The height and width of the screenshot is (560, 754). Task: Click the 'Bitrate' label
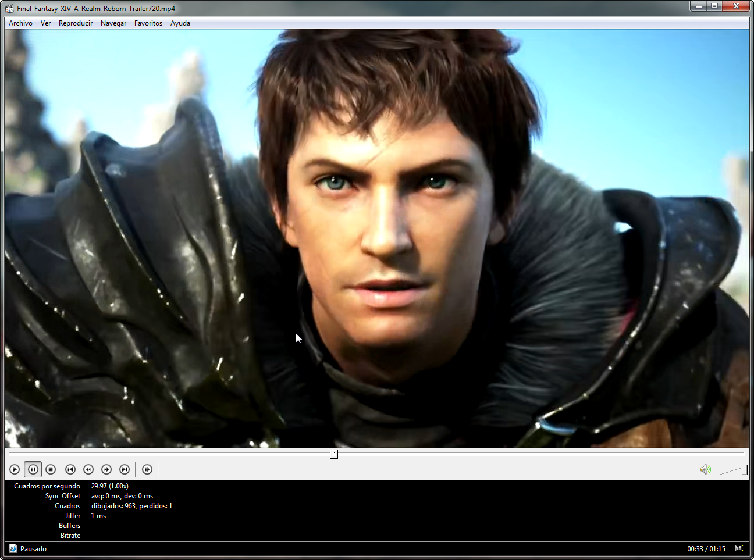(70, 536)
